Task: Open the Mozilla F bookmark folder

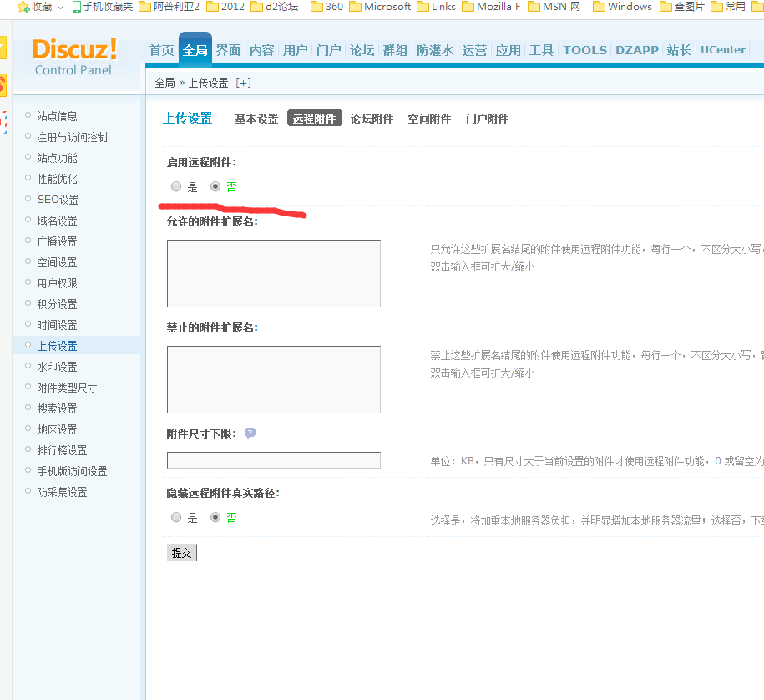Action: click(491, 7)
